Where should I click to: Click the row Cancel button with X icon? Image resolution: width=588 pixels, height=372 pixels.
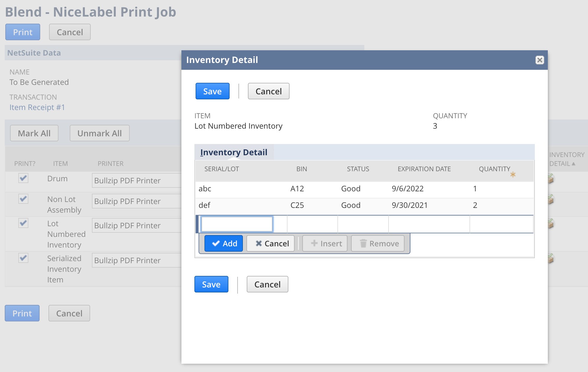pos(271,243)
